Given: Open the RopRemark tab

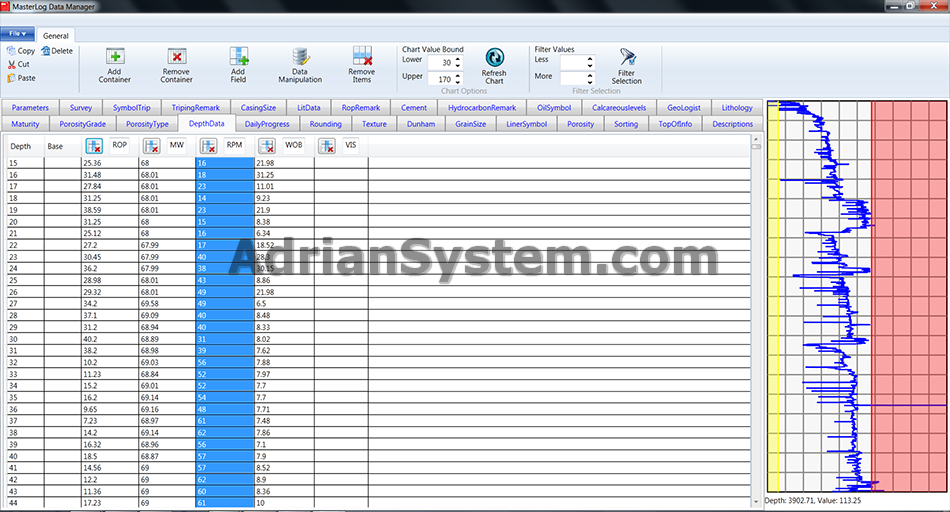Looking at the screenshot, I should point(361,108).
